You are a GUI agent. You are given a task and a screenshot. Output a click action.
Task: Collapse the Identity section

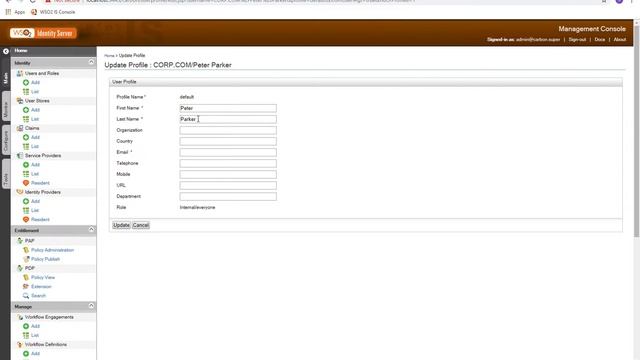pos(91,62)
